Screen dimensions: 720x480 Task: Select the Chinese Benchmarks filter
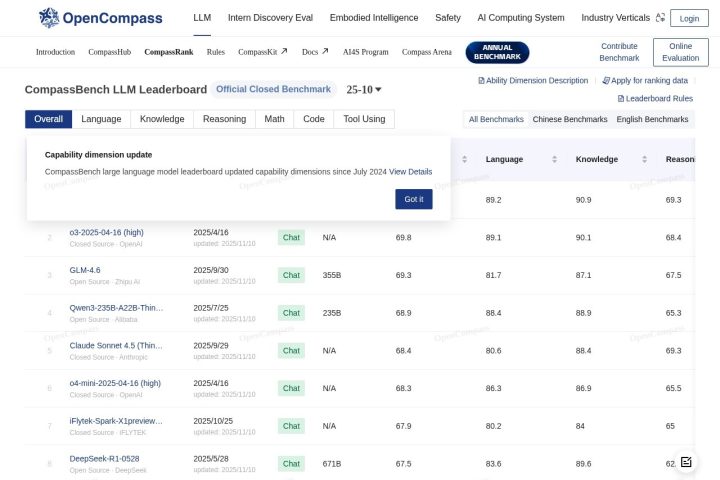coord(570,119)
